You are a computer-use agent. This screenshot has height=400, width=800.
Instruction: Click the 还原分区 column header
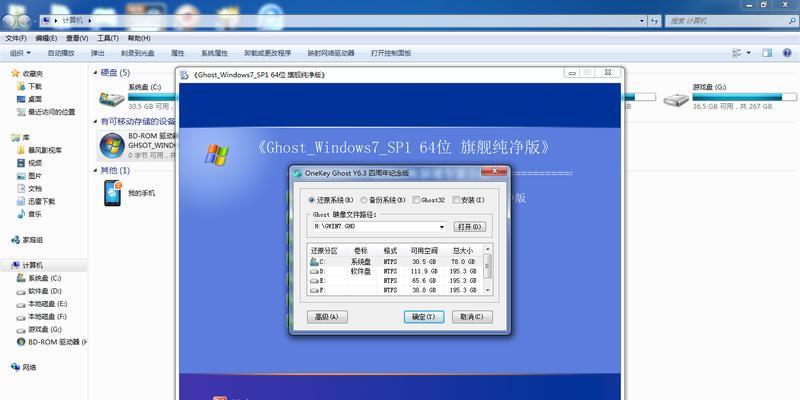pos(324,251)
